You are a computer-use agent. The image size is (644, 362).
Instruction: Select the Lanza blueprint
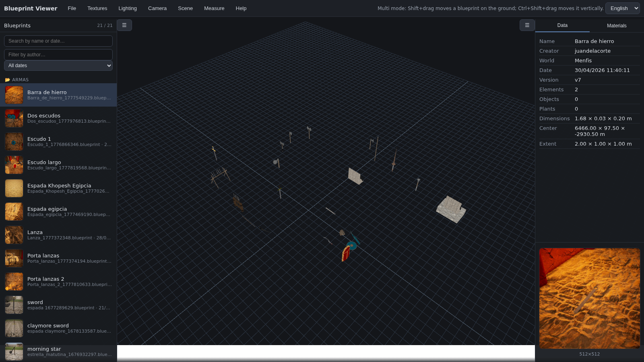58,235
